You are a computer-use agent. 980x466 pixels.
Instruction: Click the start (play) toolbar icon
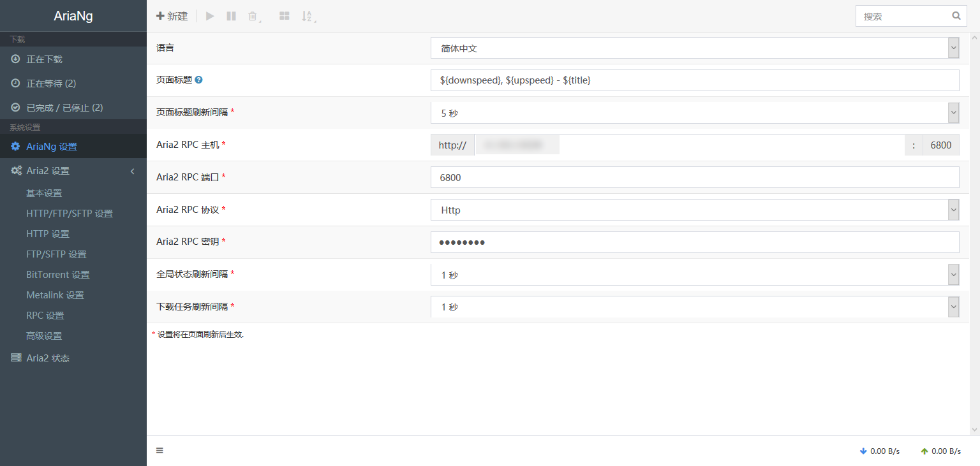click(x=210, y=16)
